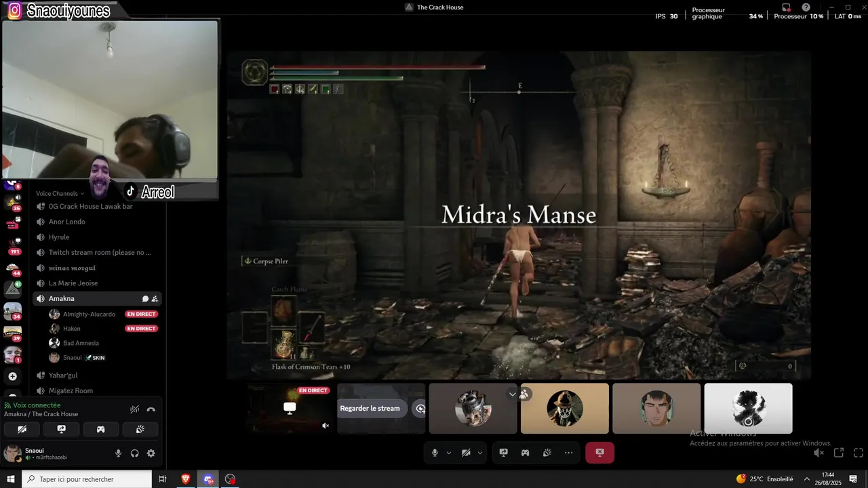This screenshot has height=488, width=868.
Task: Mute microphone in the bottom call controls
Action: click(435, 453)
